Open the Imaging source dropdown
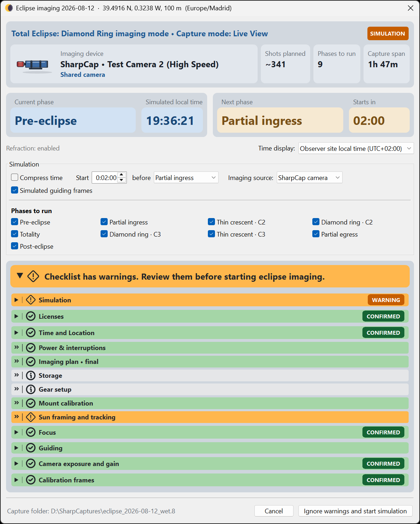This screenshot has height=524, width=420. [x=309, y=178]
